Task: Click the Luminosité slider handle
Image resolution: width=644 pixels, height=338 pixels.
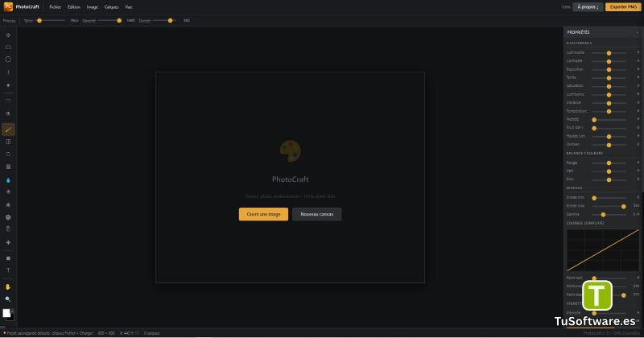Action: click(609, 53)
